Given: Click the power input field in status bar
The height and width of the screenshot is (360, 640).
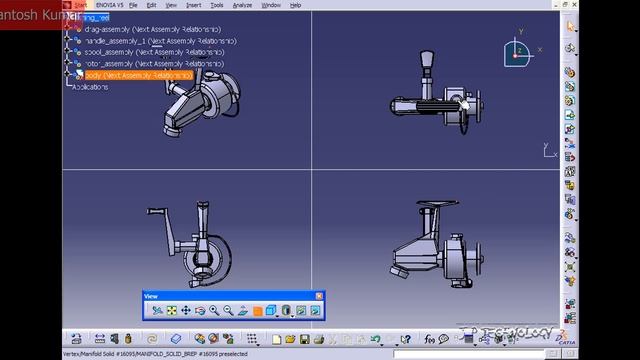Looking at the screenshot, I should [469, 354].
